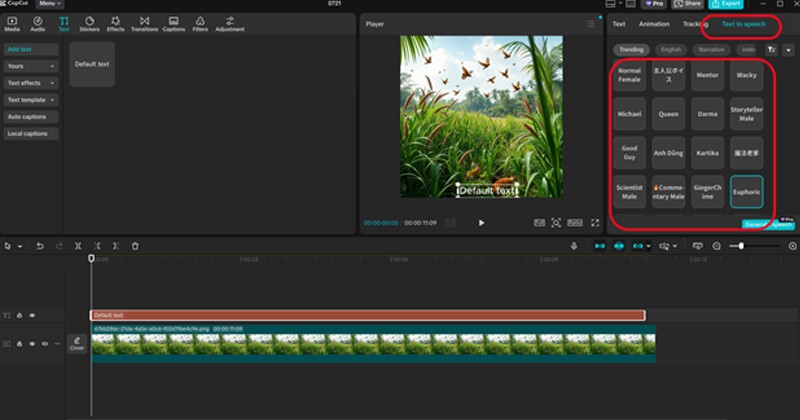Mute the video track audio
This screenshot has height=420, width=800.
pyautogui.click(x=43, y=344)
